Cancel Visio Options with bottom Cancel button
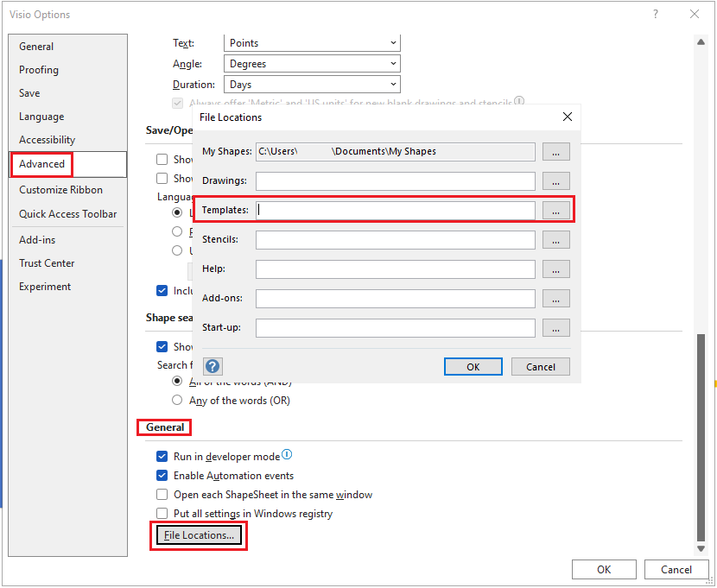The width and height of the screenshot is (717, 588). [676, 569]
